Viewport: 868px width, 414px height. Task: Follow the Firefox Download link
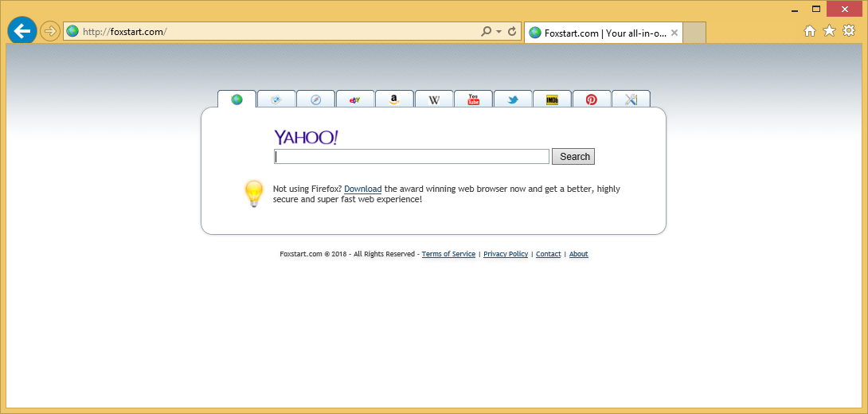(362, 189)
